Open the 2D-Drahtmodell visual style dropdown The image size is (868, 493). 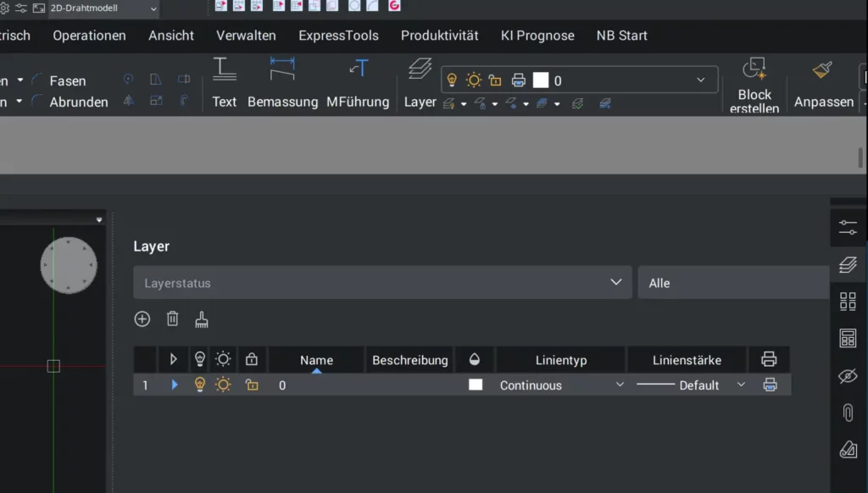point(103,8)
